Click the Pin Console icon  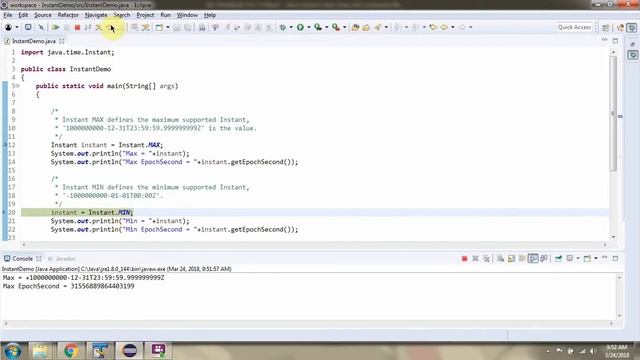point(558,258)
